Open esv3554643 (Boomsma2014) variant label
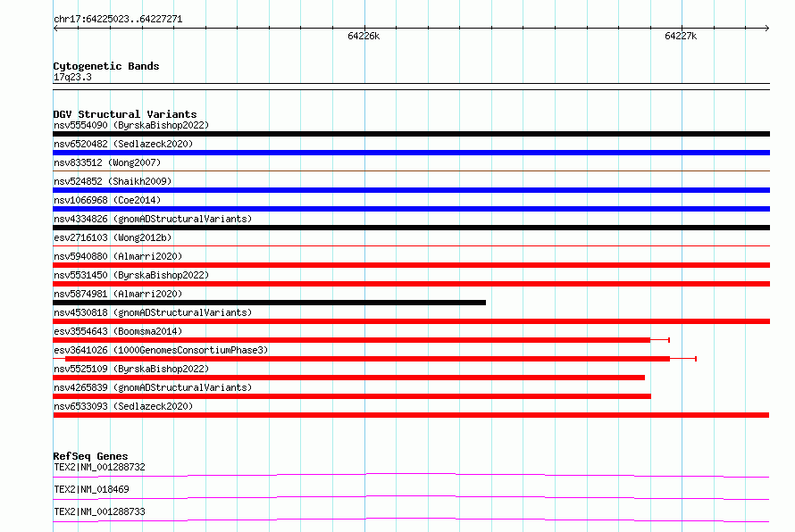This screenshot has width=795, height=532. click(x=118, y=331)
